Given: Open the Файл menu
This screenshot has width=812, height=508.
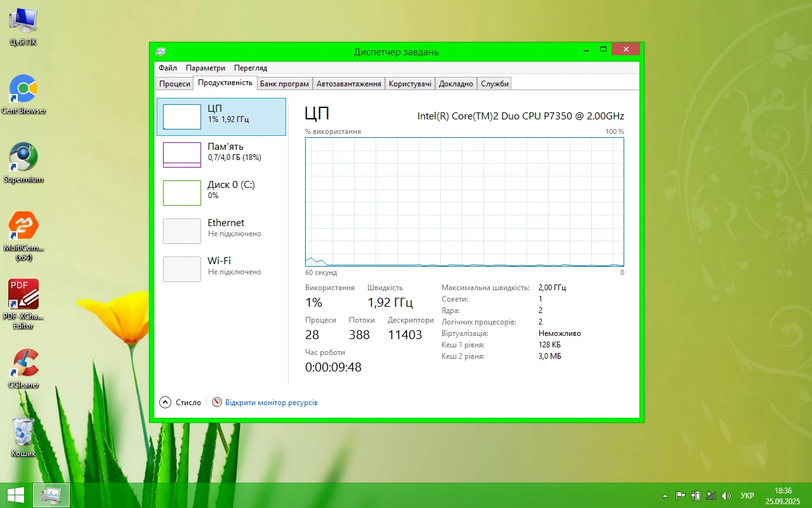Looking at the screenshot, I should [167, 68].
